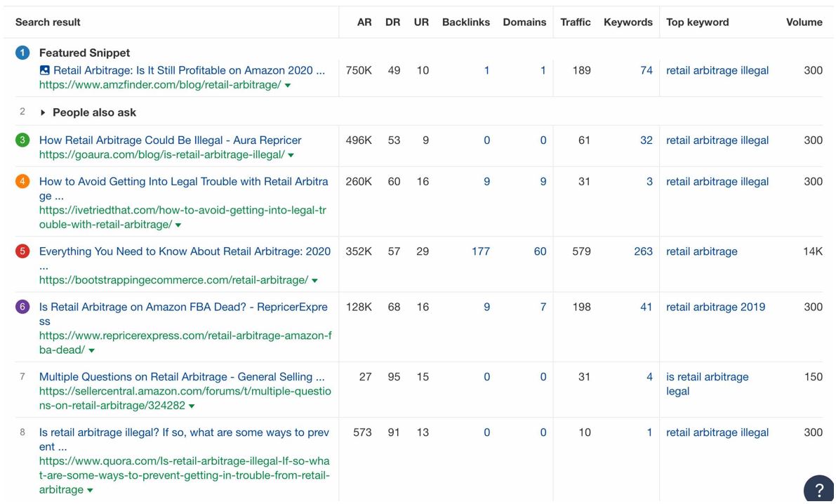This screenshot has height=504, width=836.
Task: Click top keyword 'retail arbitrage illegal' in Quora row
Action: pos(717,432)
